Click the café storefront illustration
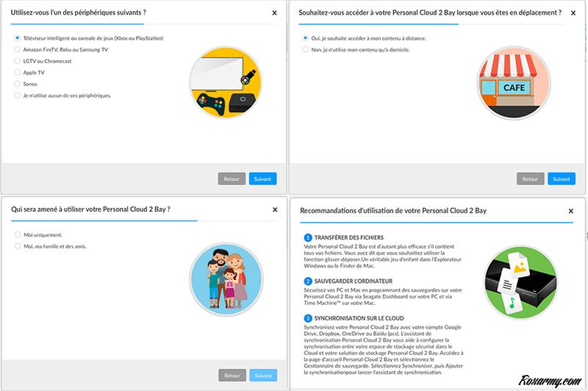The image size is (588, 391). click(512, 82)
